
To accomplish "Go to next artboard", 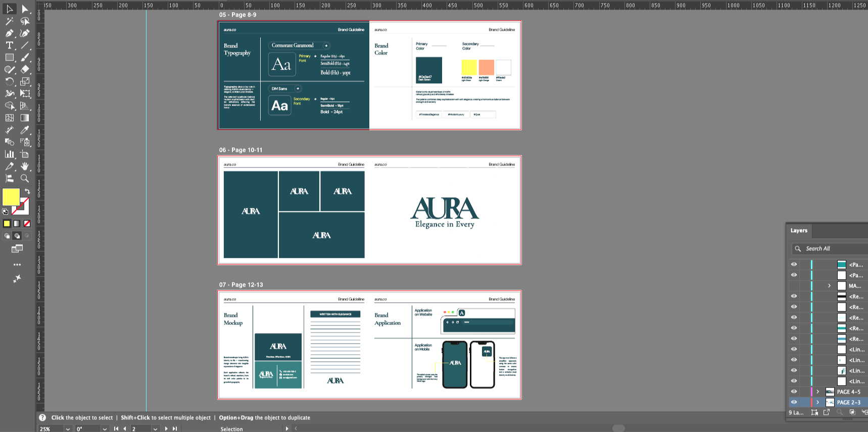I will point(166,429).
